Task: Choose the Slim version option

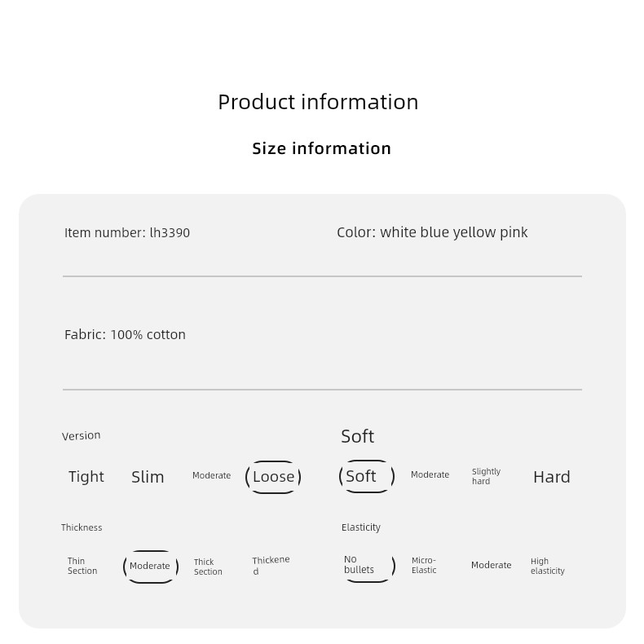Action: click(x=148, y=477)
